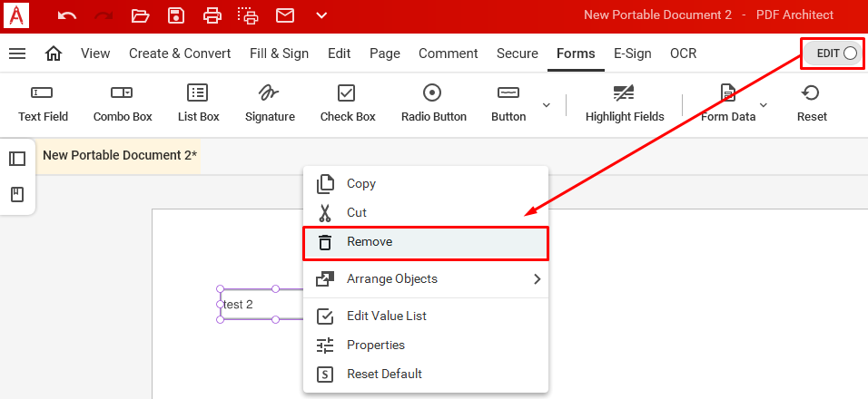Viewport: 868px width, 399px height.
Task: Add a Button form field
Action: click(508, 103)
